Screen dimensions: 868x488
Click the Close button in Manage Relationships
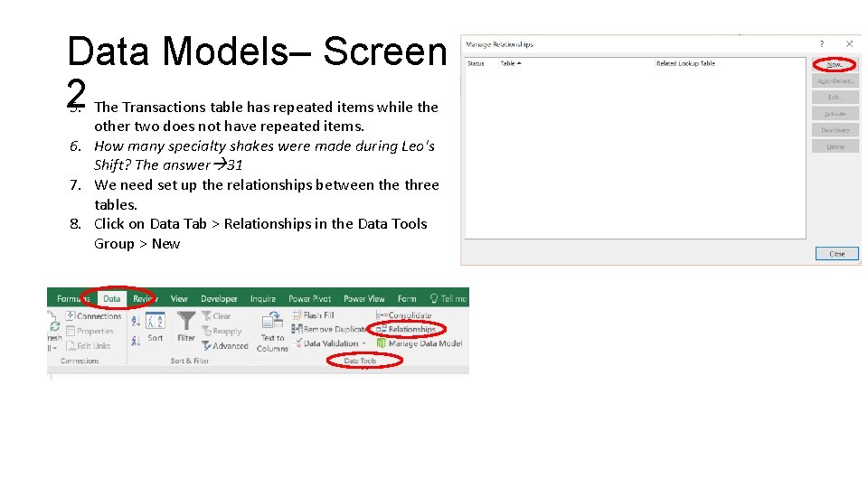[837, 254]
